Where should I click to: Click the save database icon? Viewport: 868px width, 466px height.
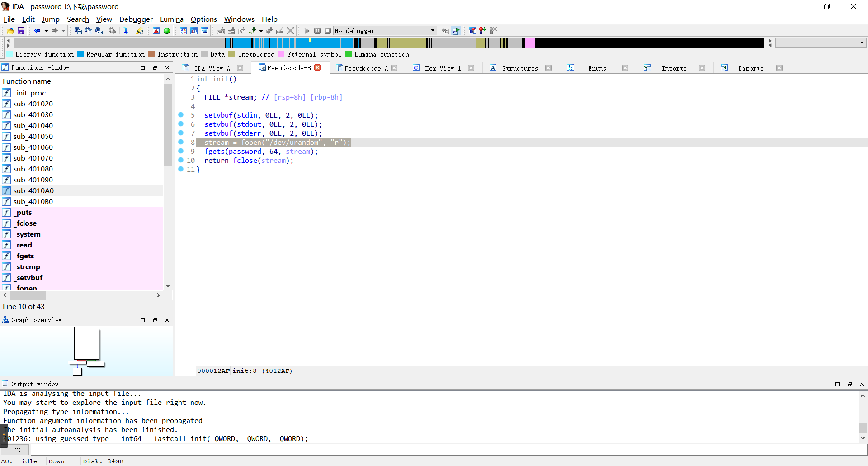(21, 31)
